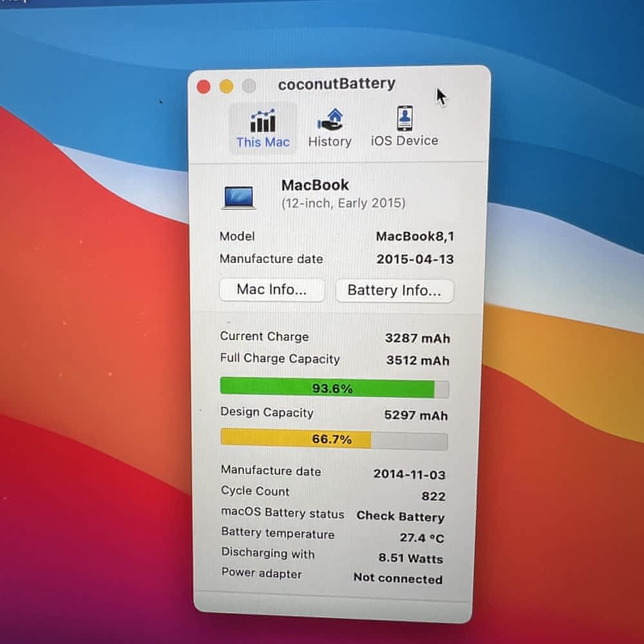Minimize the coconutBattery window with yellow button

click(x=226, y=87)
